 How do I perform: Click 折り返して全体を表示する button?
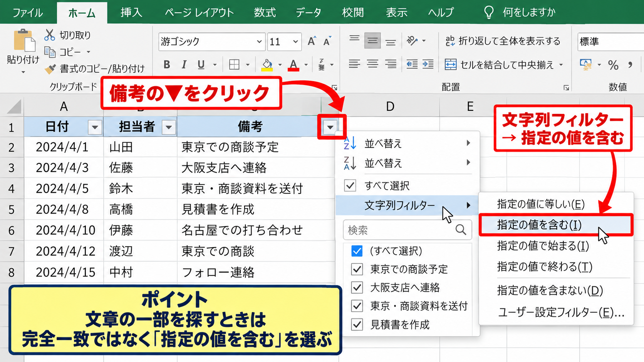(503, 41)
